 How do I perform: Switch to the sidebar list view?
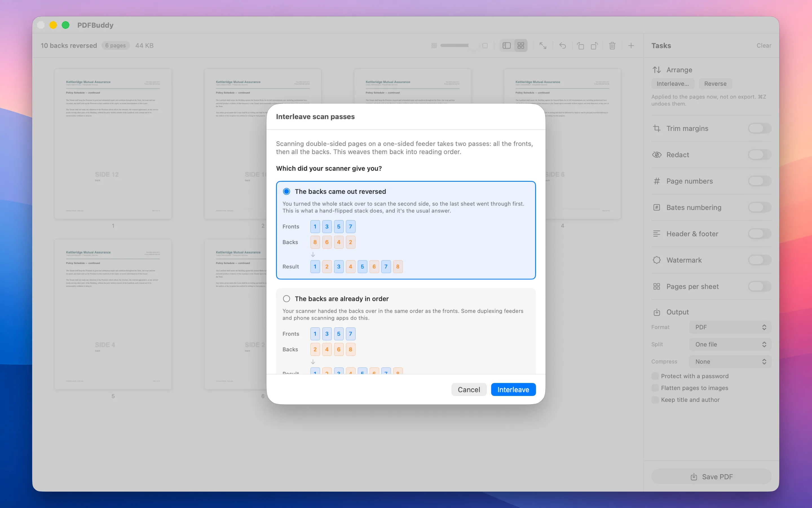[x=507, y=45]
